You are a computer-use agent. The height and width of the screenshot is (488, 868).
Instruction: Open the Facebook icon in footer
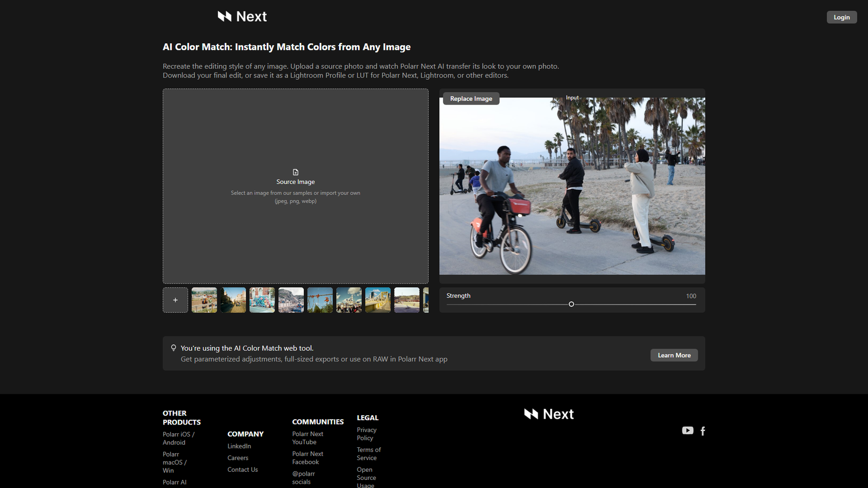(703, 431)
